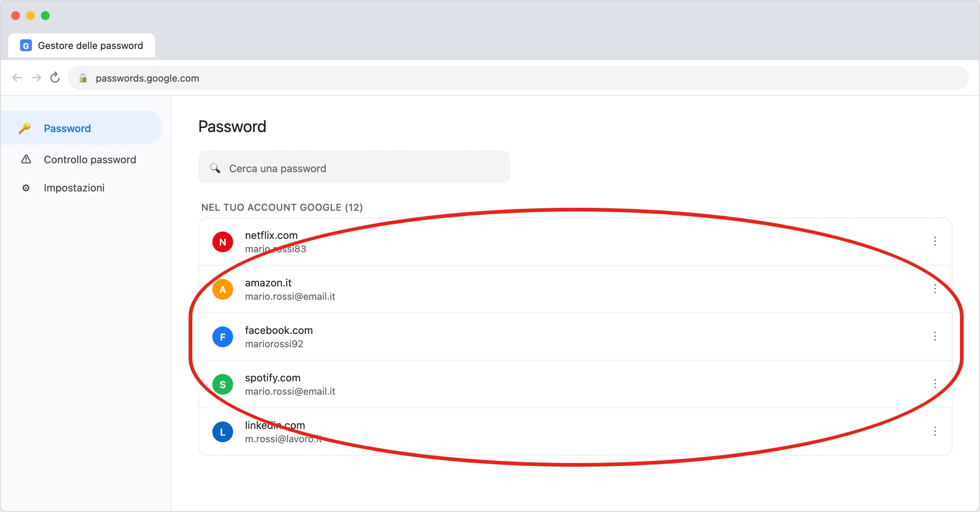This screenshot has width=980, height=512.
Task: Open three-dot menu for linkedin.com
Action: tap(935, 431)
